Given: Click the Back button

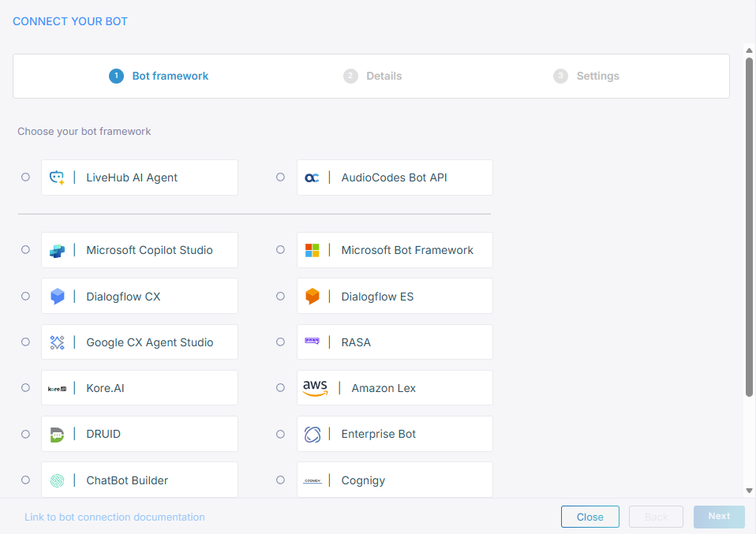Looking at the screenshot, I should pos(657,517).
